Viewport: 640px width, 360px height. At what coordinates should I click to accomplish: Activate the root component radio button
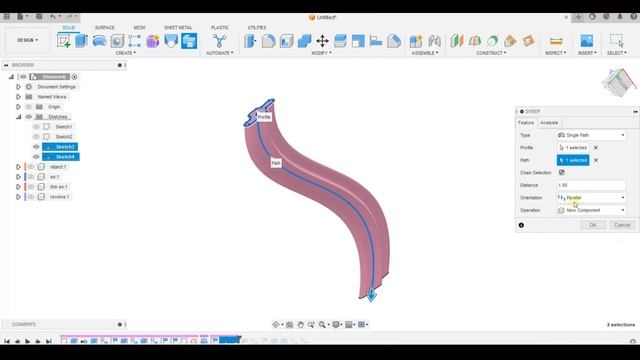pyautogui.click(x=74, y=77)
